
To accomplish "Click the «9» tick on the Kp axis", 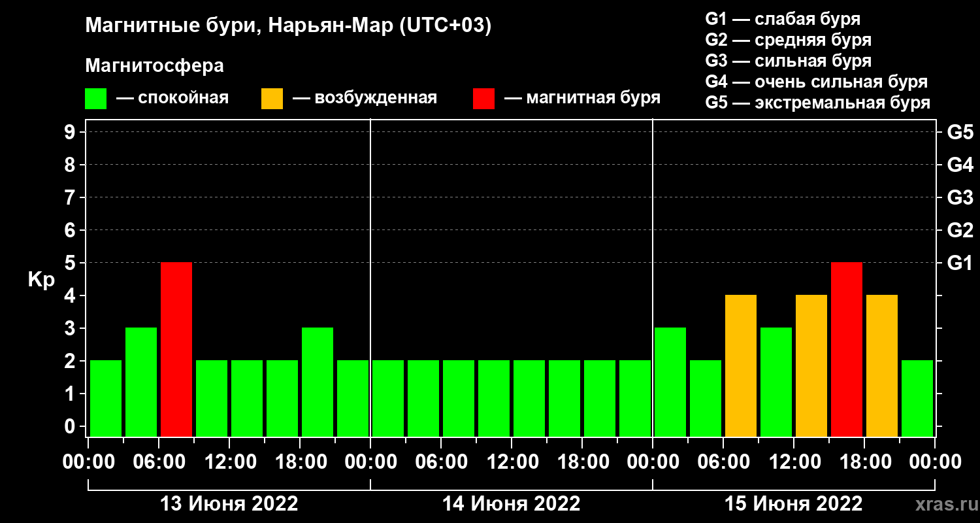I will pyautogui.click(x=71, y=132).
